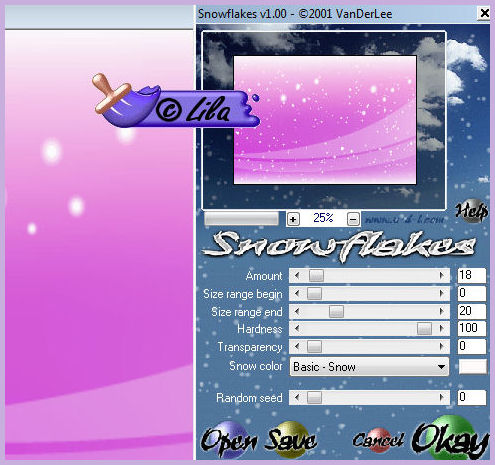495x465 pixels.
Task: Close the Snowflakes dialog
Action: pyautogui.click(x=484, y=13)
